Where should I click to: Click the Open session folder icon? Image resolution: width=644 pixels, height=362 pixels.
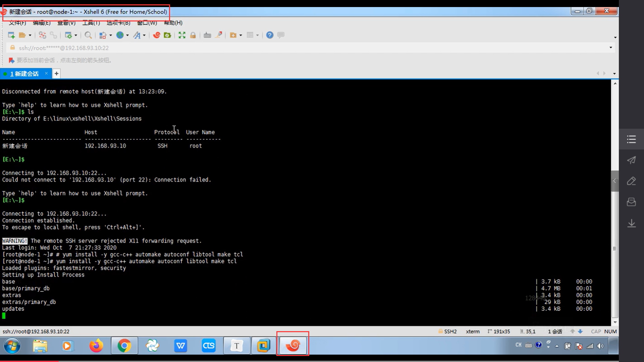pyautogui.click(x=22, y=35)
